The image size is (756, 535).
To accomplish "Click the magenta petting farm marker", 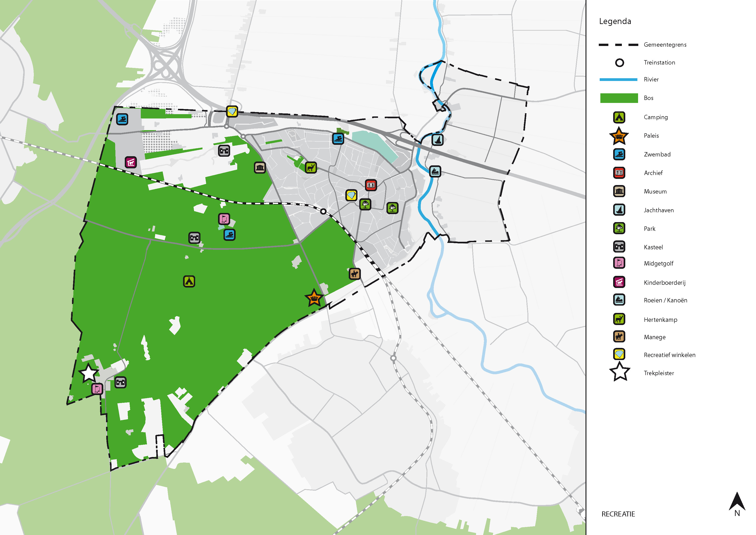I will click(x=131, y=162).
